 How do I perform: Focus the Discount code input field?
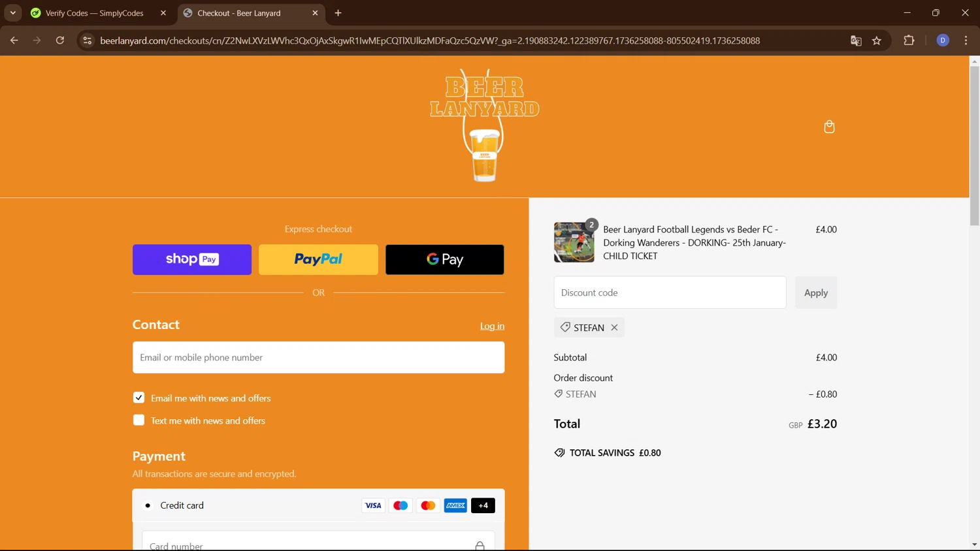coord(670,292)
